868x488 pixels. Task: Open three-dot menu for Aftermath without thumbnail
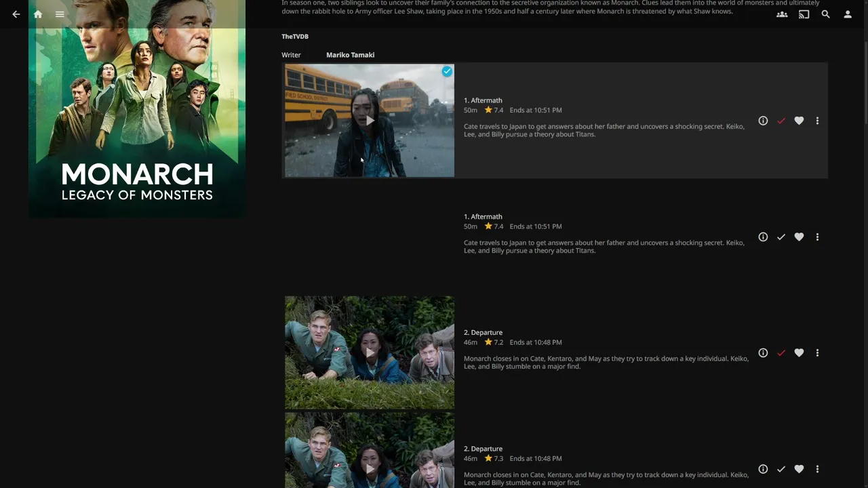point(817,237)
